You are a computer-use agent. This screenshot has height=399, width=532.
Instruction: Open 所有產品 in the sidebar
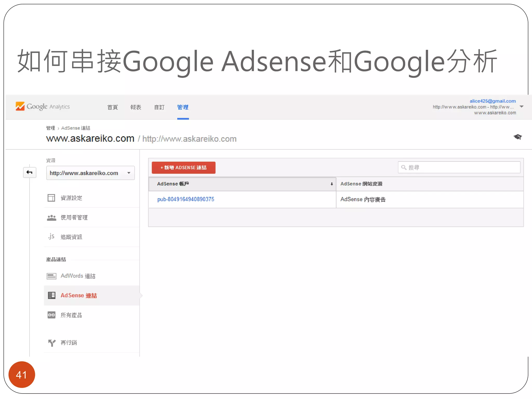coord(71,315)
